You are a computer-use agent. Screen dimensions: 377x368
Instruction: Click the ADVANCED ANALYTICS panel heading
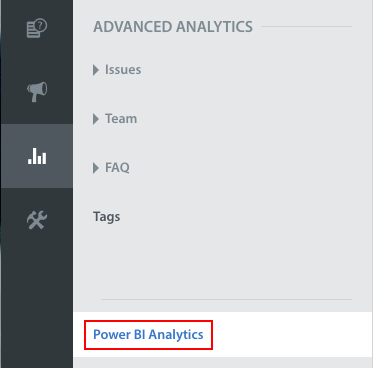click(173, 27)
